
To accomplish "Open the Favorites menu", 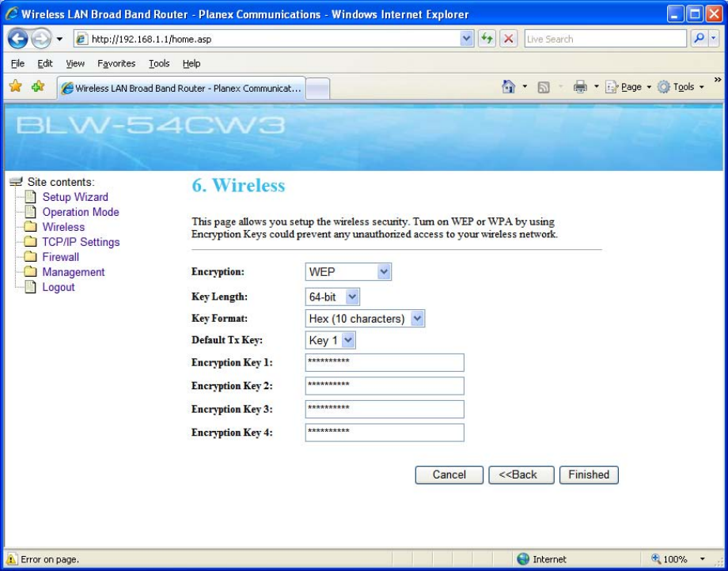I will (x=116, y=63).
